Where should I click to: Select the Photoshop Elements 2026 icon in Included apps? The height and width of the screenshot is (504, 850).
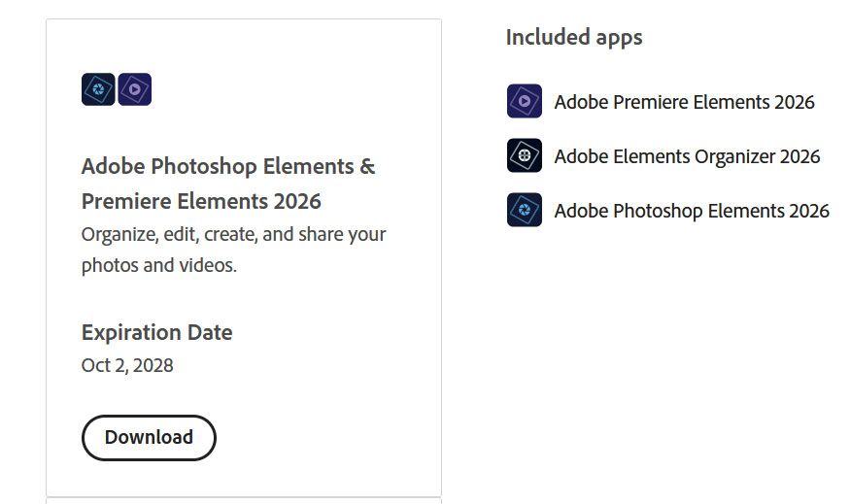point(525,210)
